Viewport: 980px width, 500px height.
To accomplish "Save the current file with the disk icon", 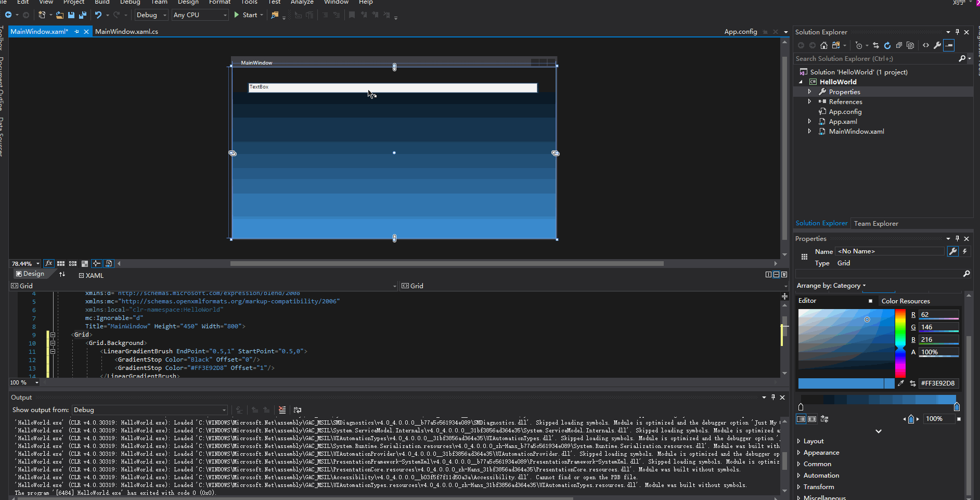I will pos(71,15).
